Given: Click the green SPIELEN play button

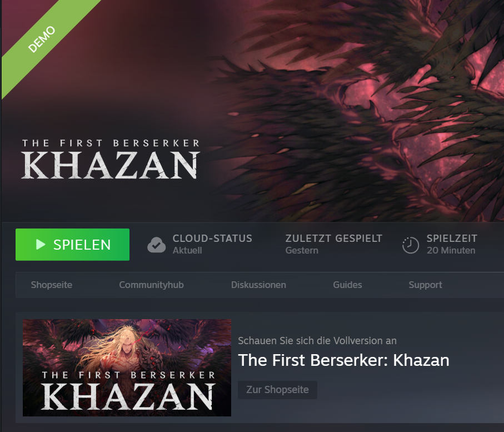Looking at the screenshot, I should click(x=72, y=245).
